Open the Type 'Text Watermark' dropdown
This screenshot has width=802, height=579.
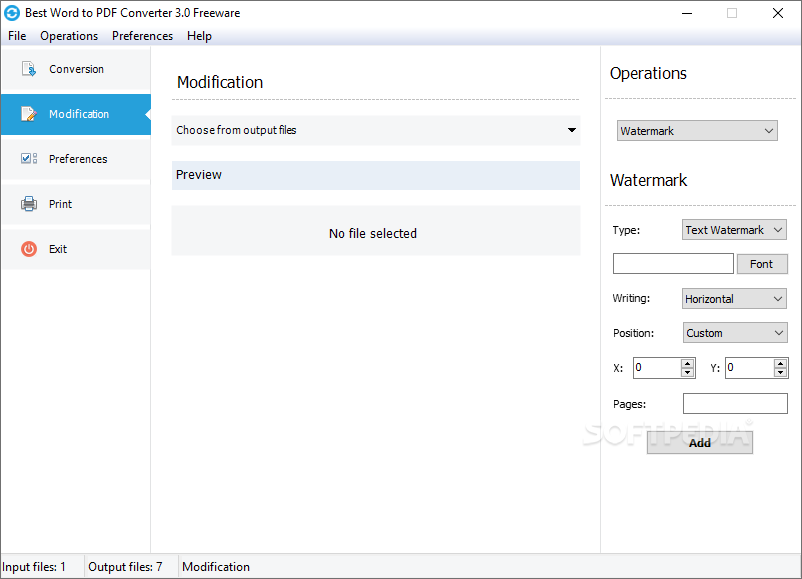(x=734, y=230)
